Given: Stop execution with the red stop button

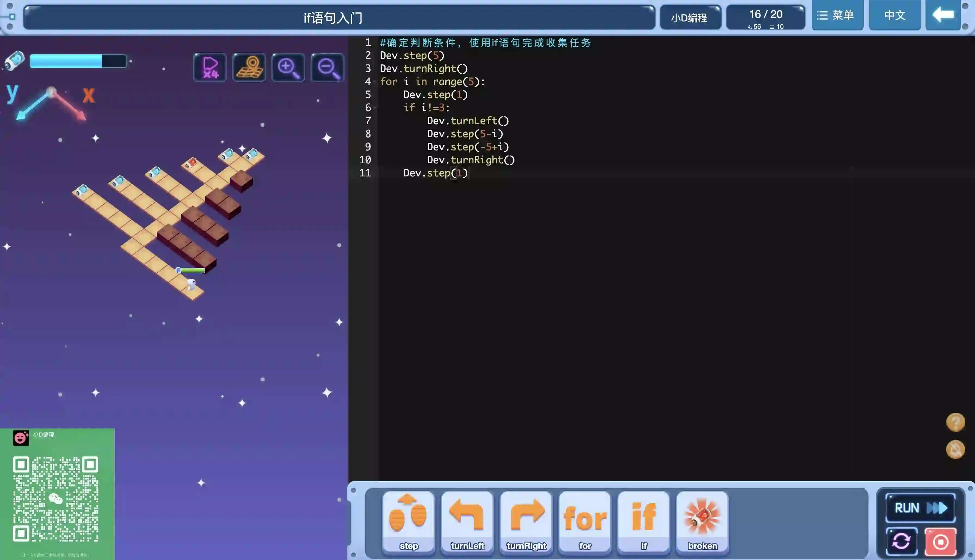Looking at the screenshot, I should click(x=940, y=542).
